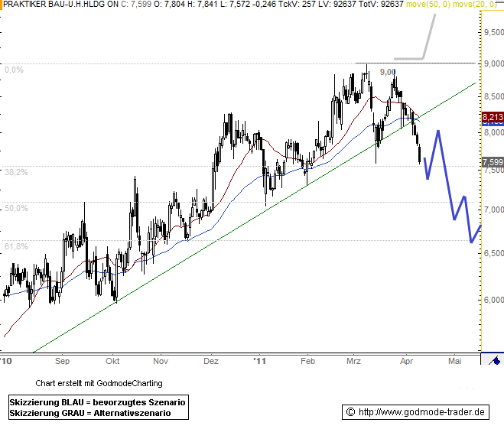Screen dimensions: 504x429
Task: Select the PRAKTIKER BAU-U.H.HLDG ON title
Action: [x=60, y=4]
